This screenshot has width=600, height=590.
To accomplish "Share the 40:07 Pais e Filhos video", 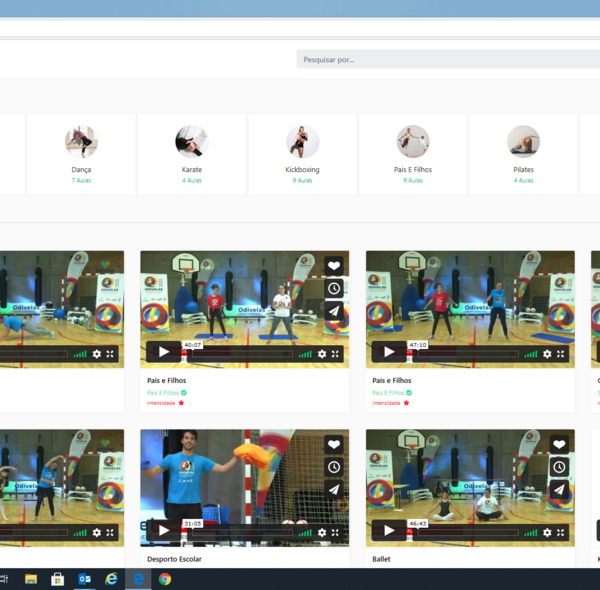I will click(334, 311).
